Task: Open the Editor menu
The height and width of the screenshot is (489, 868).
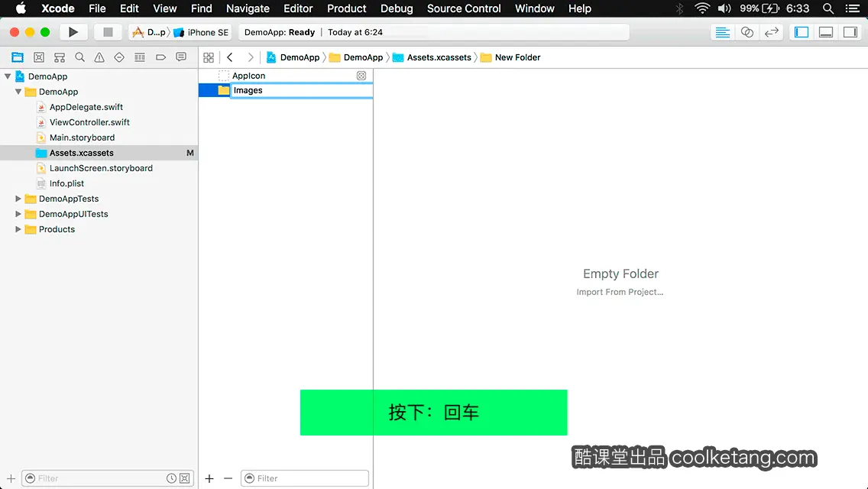Action: 298,8
